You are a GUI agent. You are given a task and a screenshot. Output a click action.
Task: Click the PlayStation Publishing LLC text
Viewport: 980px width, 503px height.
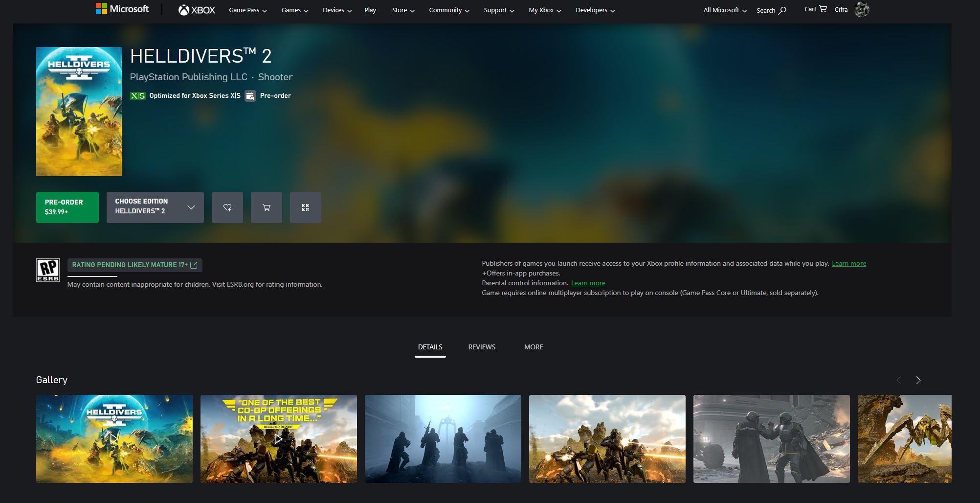coord(189,77)
